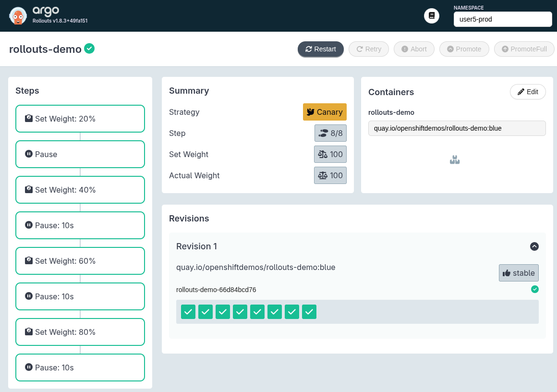
Task: Click the yellow Canary strategy badge
Action: [x=325, y=112]
